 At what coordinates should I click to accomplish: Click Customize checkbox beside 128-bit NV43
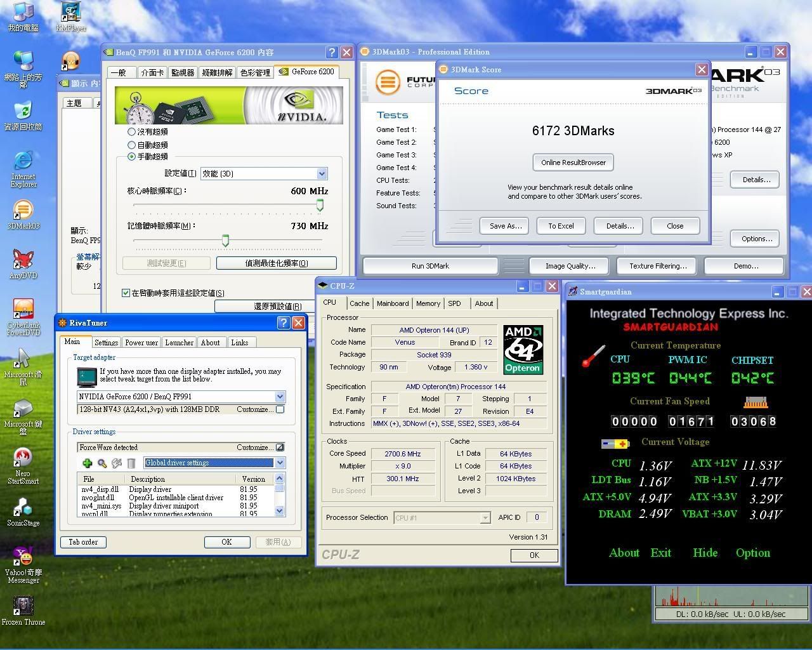tap(280, 409)
